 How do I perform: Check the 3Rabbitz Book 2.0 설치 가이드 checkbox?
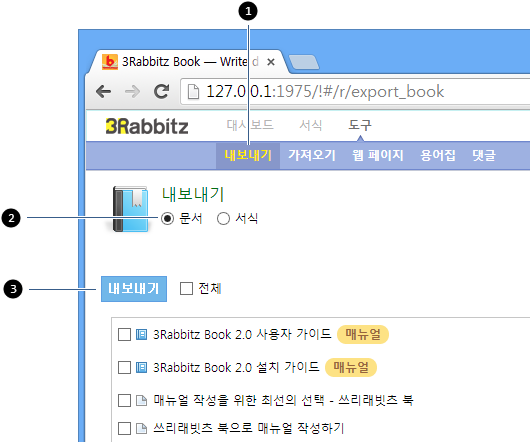(124, 367)
